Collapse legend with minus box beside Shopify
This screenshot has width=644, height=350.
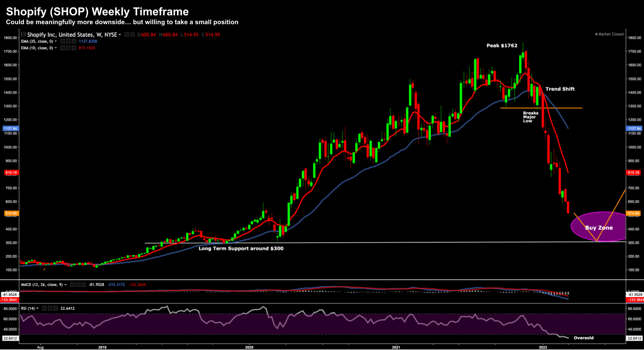(23, 34)
